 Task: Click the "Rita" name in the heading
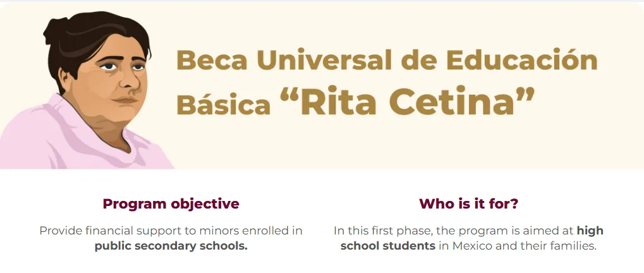click(338, 100)
